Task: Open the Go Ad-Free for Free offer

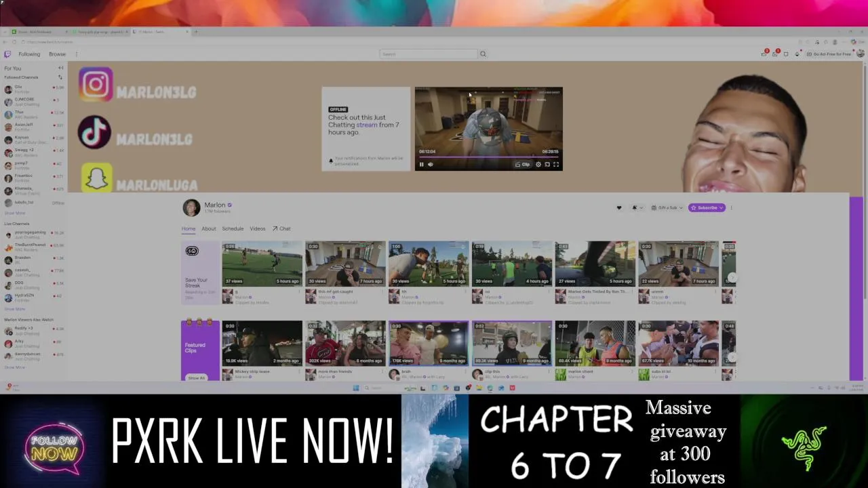Action: point(828,54)
